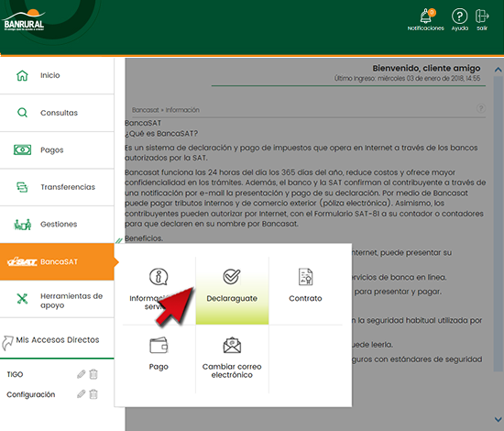
Task: Click the Mis Accesos Directos heading
Action: click(x=58, y=340)
